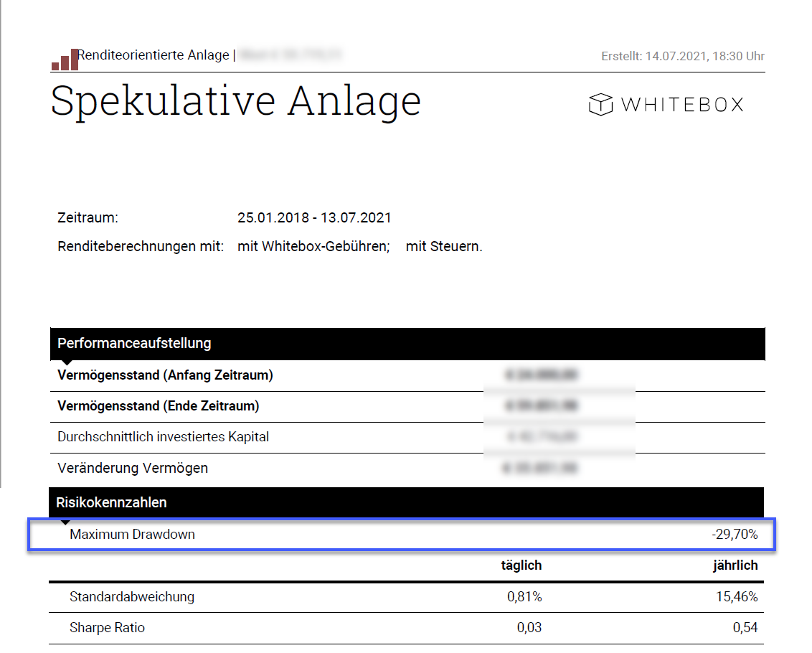Click the Renditeorientierte Anlage label

153,55
